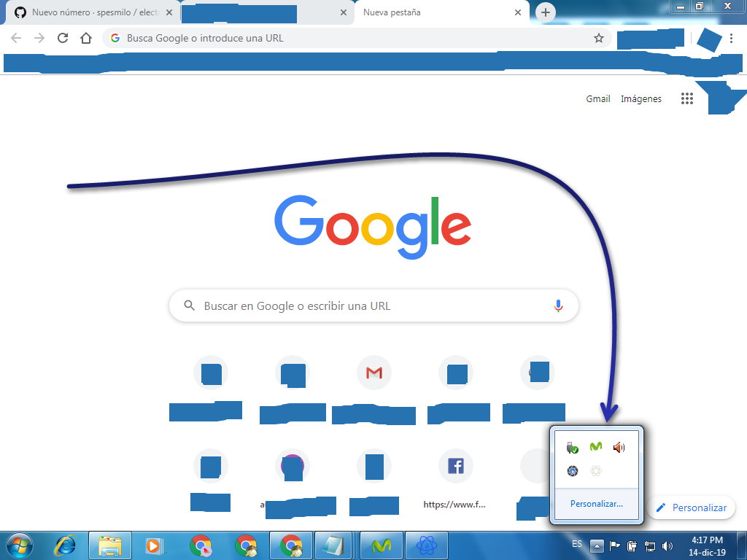Click the browser forward arrow
Image resolution: width=747 pixels, height=560 pixels.
(39, 38)
